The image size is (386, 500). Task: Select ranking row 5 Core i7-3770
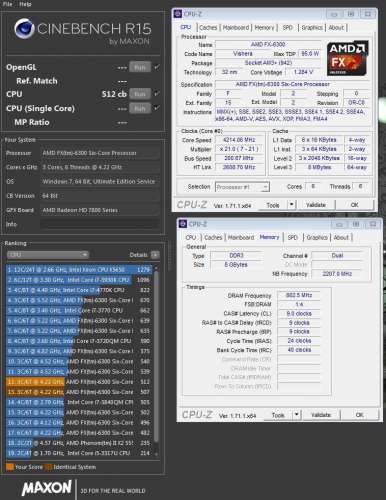tap(79, 311)
